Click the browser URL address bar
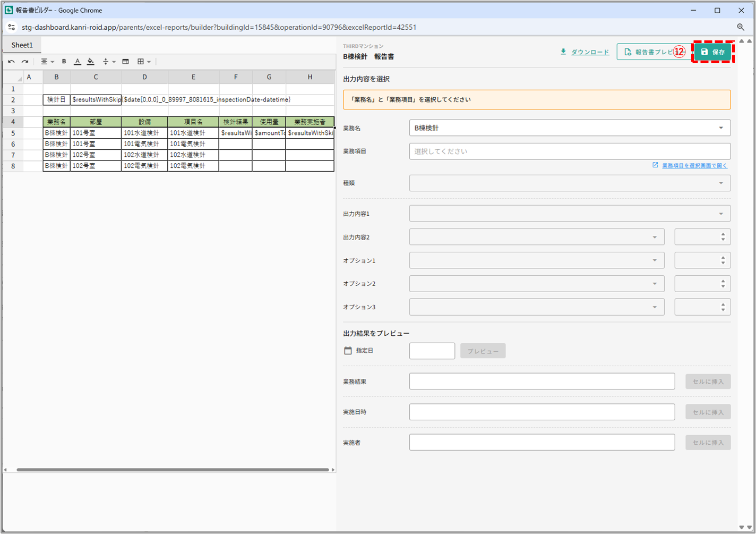 pyautogui.click(x=219, y=27)
